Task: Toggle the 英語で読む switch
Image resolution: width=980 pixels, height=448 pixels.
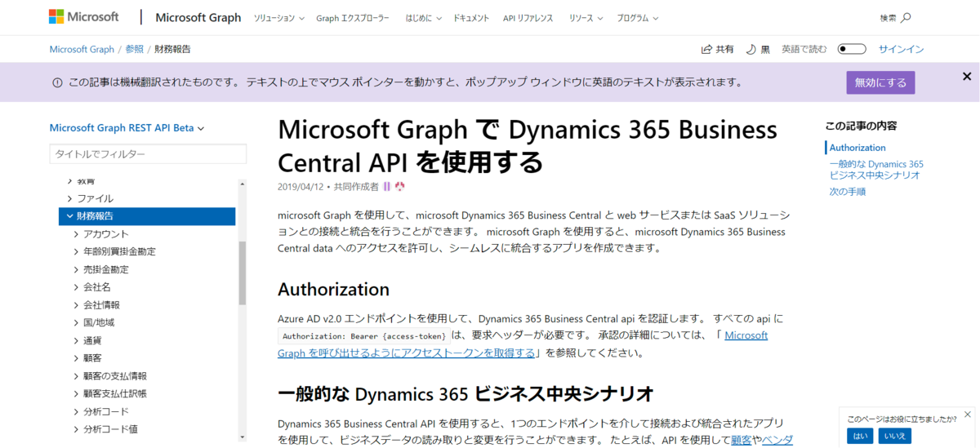Action: click(x=852, y=49)
